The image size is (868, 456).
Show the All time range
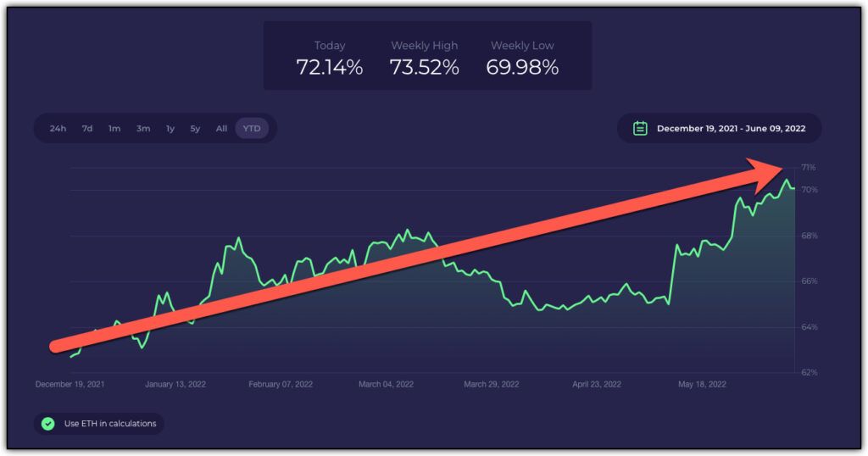(x=221, y=128)
